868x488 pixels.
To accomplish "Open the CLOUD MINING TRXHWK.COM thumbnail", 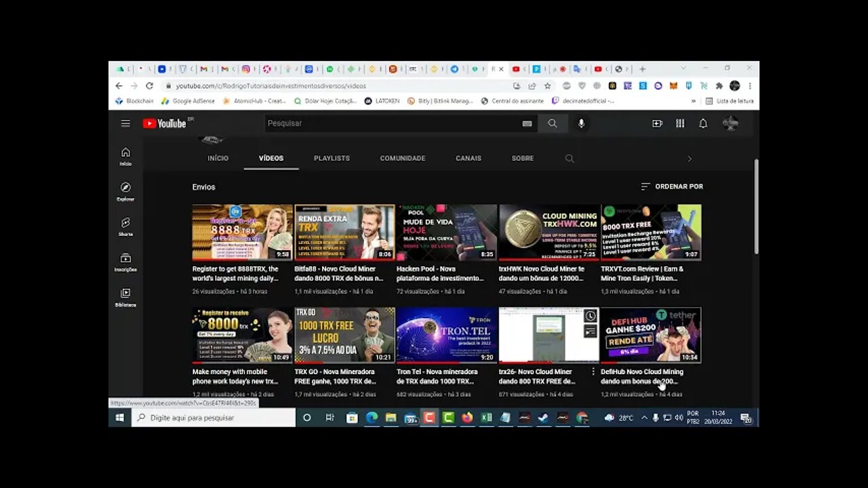I will tap(549, 232).
